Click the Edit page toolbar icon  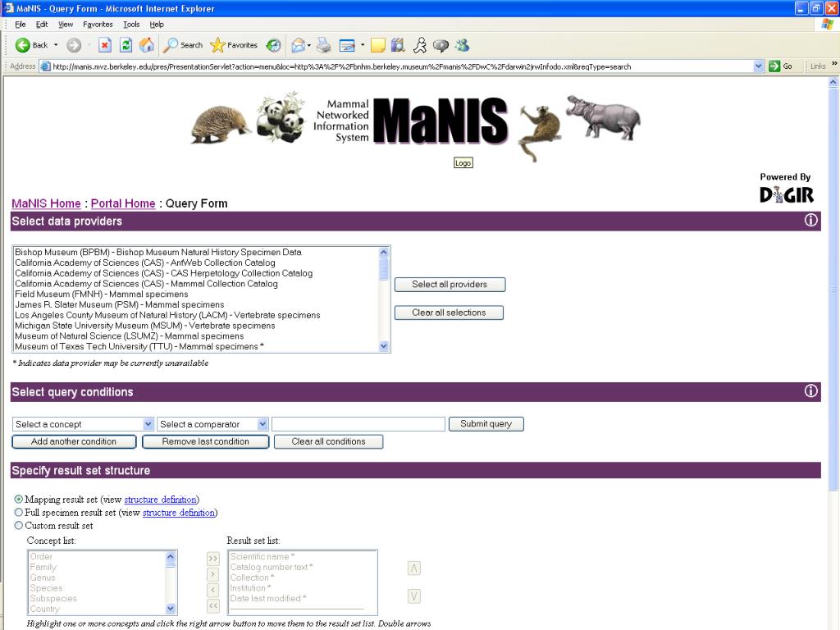pyautogui.click(x=347, y=46)
